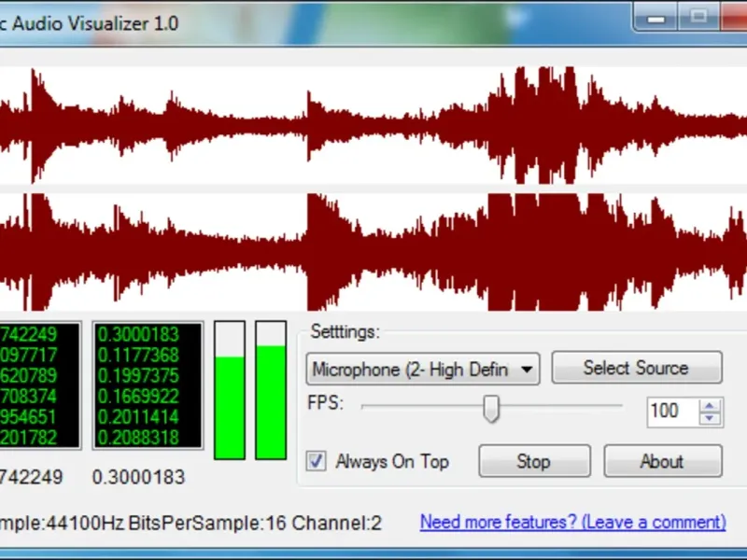
Task: Click the second green level meter bar
Action: point(271,390)
